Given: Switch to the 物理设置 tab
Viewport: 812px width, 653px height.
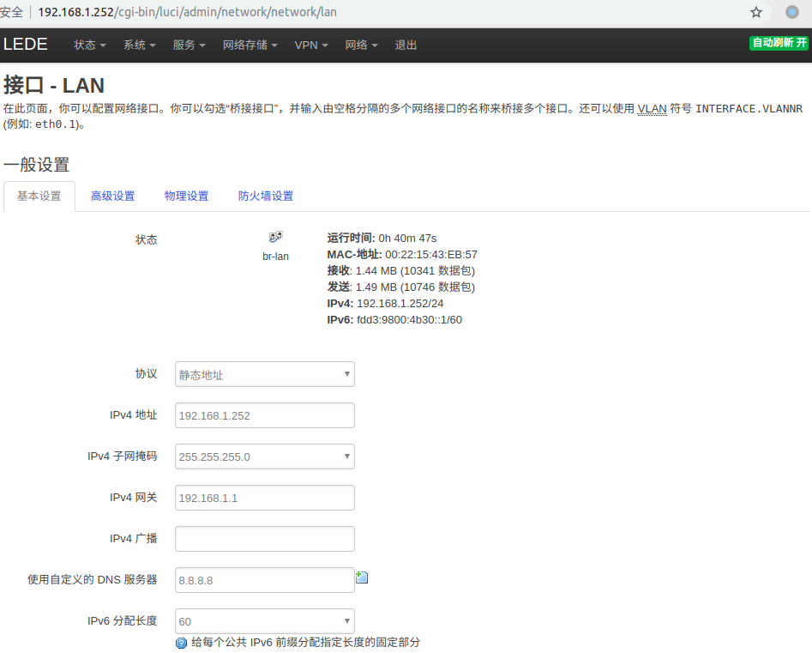Looking at the screenshot, I should pyautogui.click(x=187, y=196).
